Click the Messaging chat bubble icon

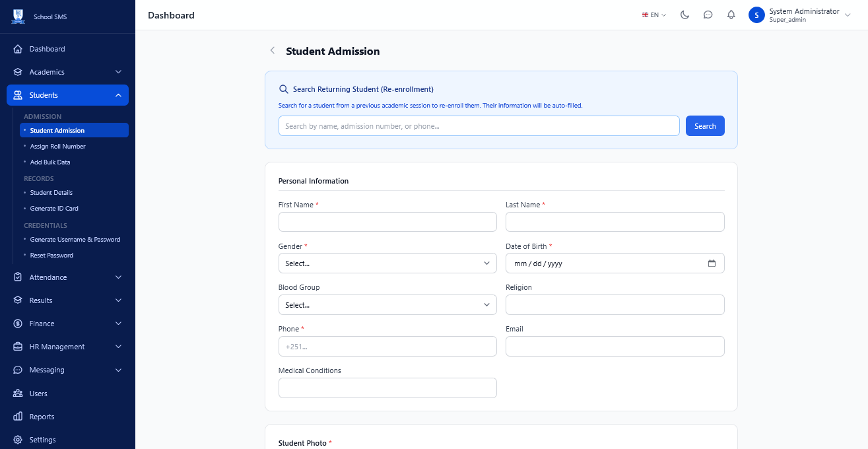18,370
